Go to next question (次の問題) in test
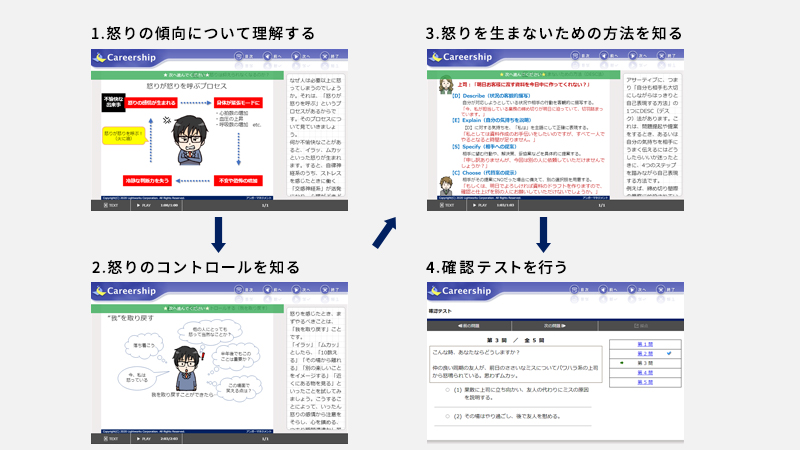The height and width of the screenshot is (450, 800). click(555, 326)
